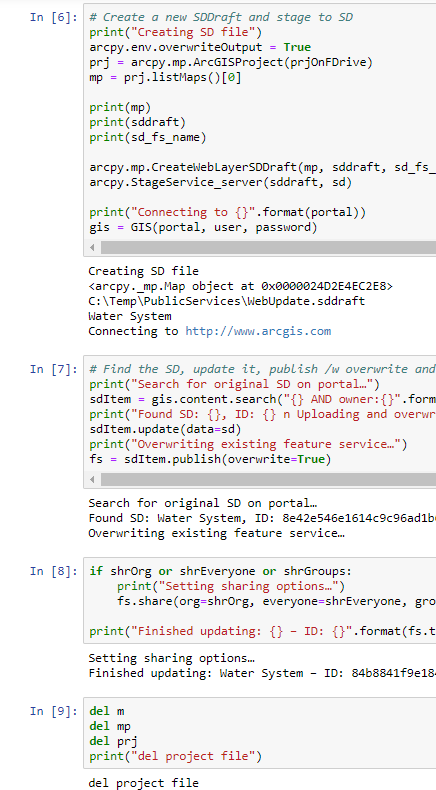The image size is (436, 790).
Task: Click the 'del m' code line
Action: coord(107,711)
